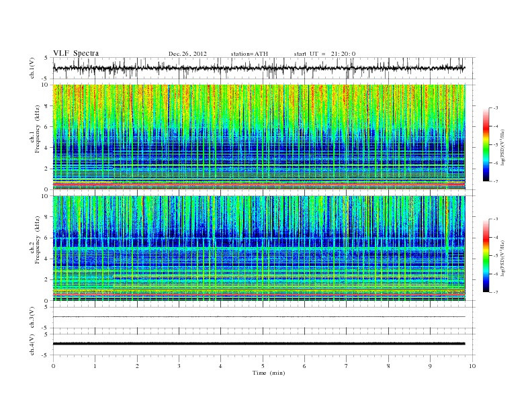532x411 pixels.
Task: Click the 'station=ATH' label
Action: click(249, 54)
